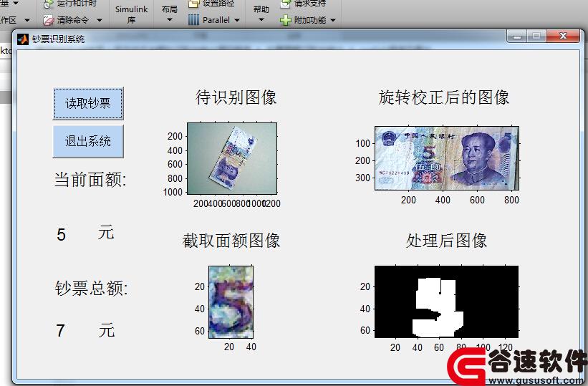Click the 清除命令 eraser icon
Viewport: 588px width, 386px height.
(x=49, y=20)
